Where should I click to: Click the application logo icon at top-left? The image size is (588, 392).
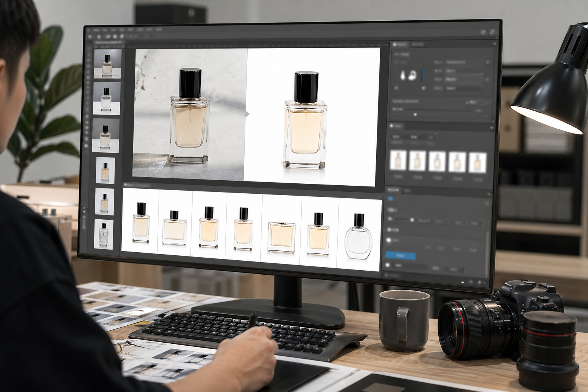[x=88, y=29]
